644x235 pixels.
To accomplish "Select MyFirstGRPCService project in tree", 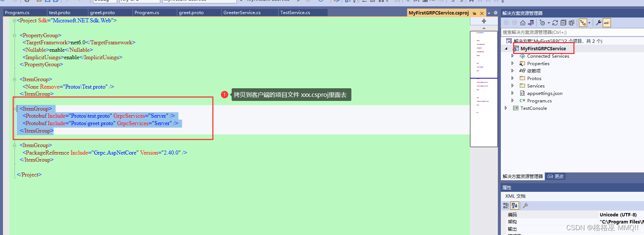I will coord(543,49).
